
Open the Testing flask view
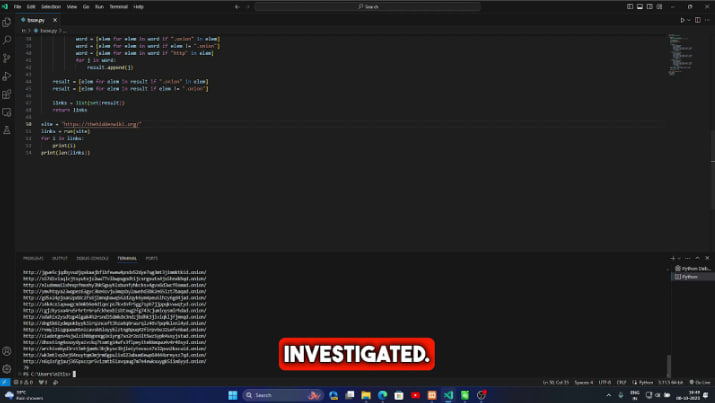[7, 130]
